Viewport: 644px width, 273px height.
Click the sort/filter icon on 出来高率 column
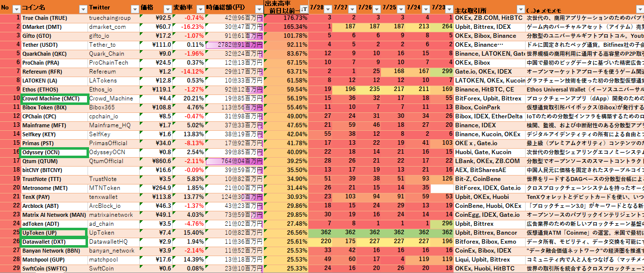coord(303,9)
